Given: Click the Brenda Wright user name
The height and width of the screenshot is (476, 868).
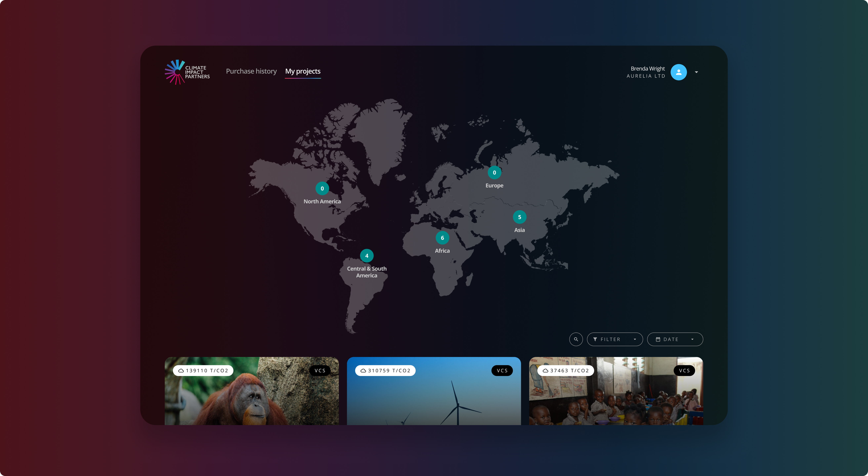Looking at the screenshot, I should (647, 69).
